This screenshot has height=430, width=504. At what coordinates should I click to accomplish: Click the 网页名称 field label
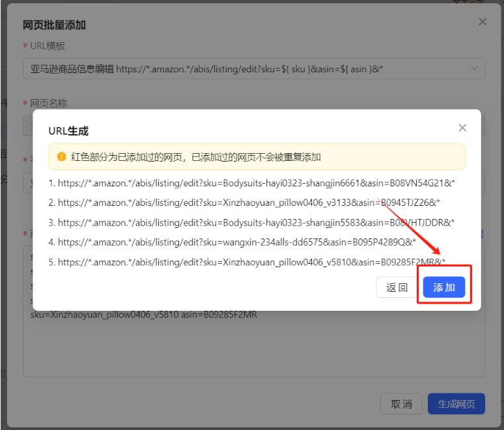49,104
